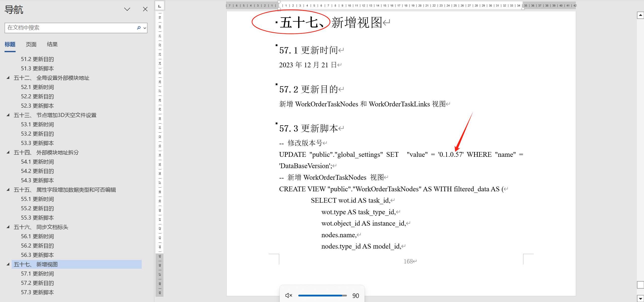The height and width of the screenshot is (302, 644).
Task: Switch to the 页面 tab
Action: coord(31,44)
